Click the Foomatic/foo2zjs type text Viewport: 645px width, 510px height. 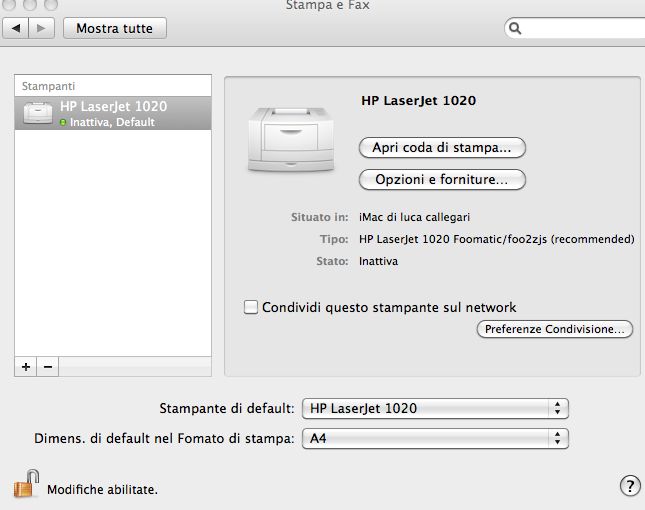pos(497,239)
